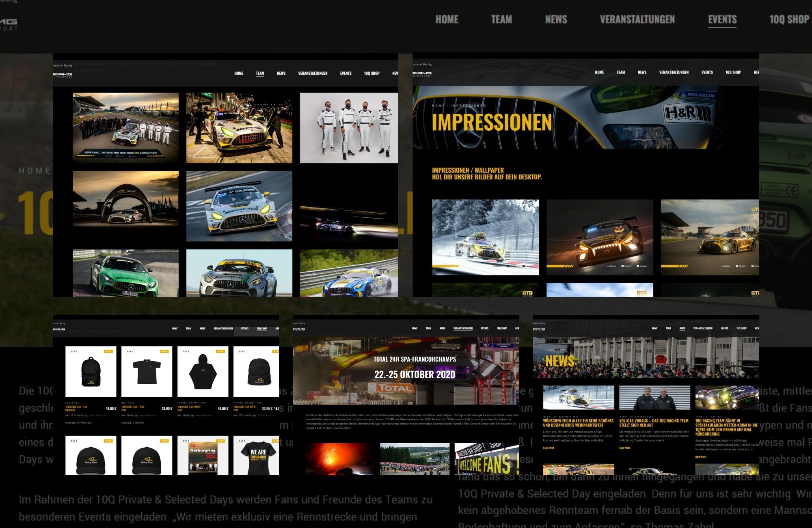
Task: Open headline '10Q Racing Team fährt in spektakulärem Wetter-Krimi'
Action: click(726, 427)
